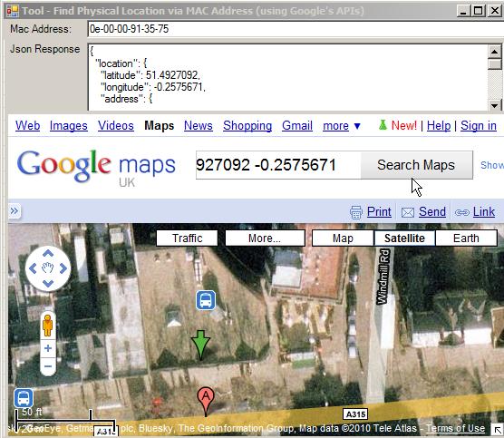The image size is (504, 438).
Task: Click the Google Maps UK logo
Action: 96,168
